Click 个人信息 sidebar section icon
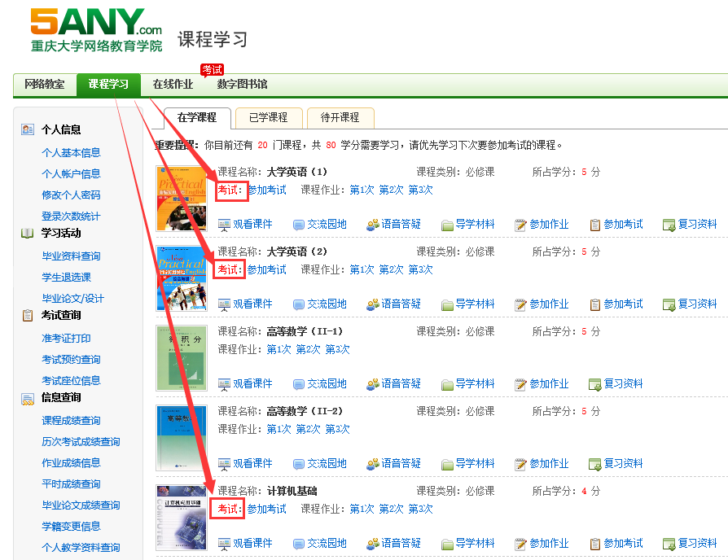Viewport: 728px width, 560px height. [28, 129]
